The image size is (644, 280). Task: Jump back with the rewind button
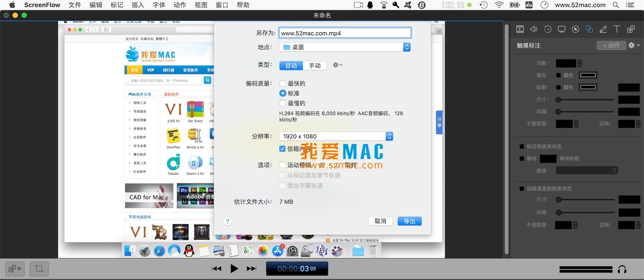pyautogui.click(x=217, y=269)
